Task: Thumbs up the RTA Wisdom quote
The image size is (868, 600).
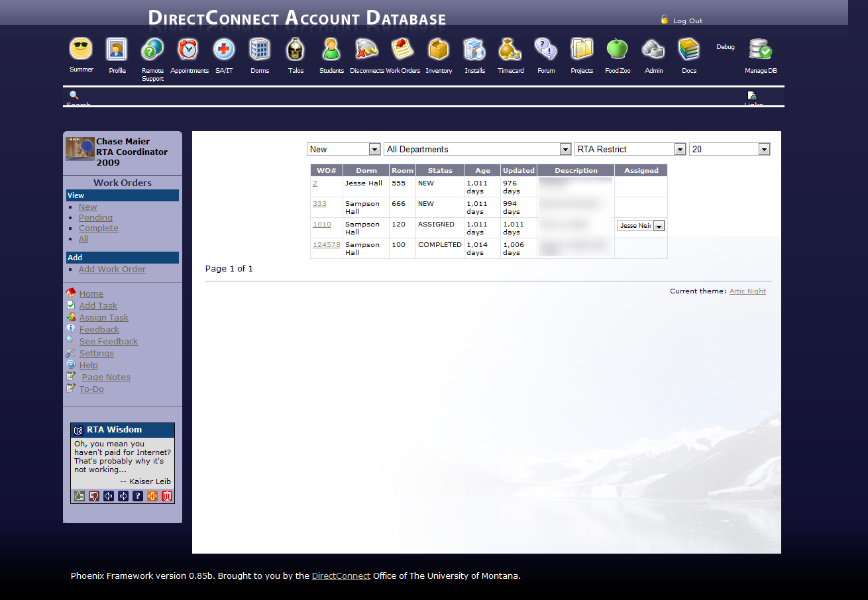Action: coord(80,496)
